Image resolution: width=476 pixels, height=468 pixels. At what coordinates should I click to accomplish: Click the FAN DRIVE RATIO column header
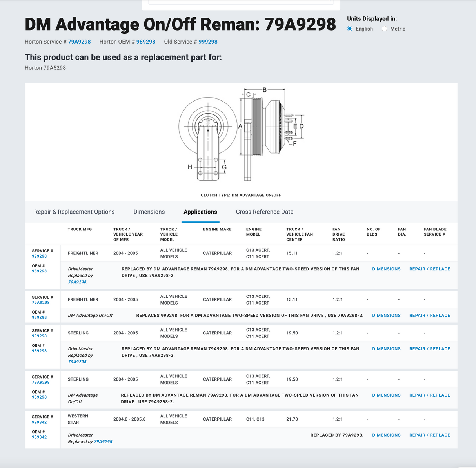[x=339, y=234]
